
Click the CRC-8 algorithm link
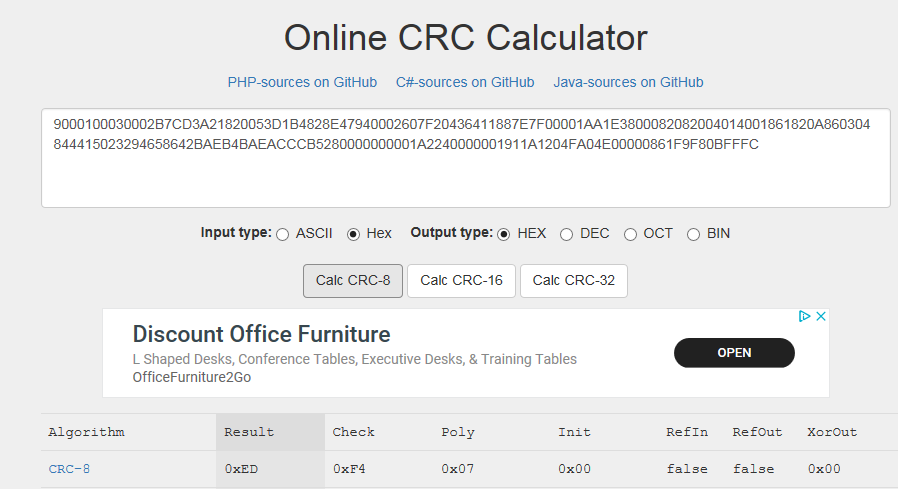click(69, 469)
